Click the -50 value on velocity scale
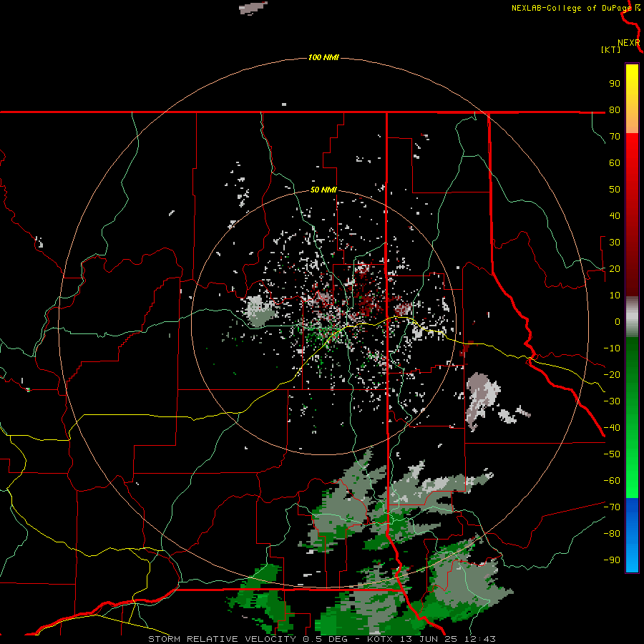 612,454
